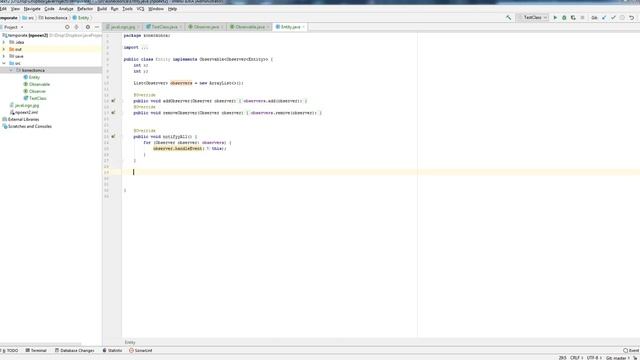Viewport: 640px width, 360px height.
Task: Expand the save folder
Action: [x=4, y=56]
